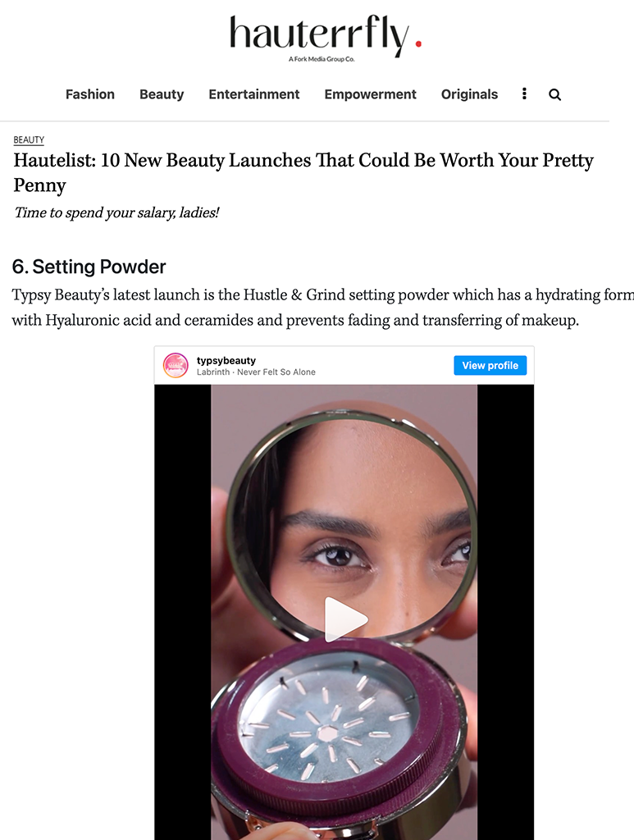Open the Beauty navigation item

click(162, 94)
